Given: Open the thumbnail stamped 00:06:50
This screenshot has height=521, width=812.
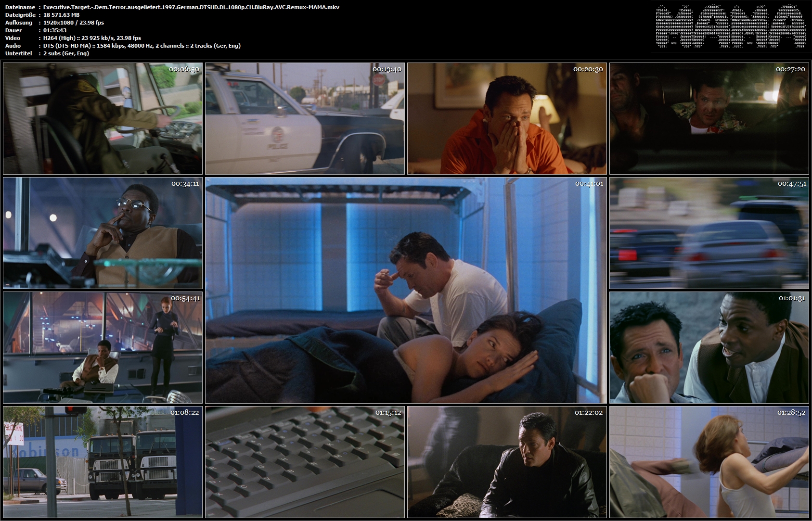Looking at the screenshot, I should [103, 118].
